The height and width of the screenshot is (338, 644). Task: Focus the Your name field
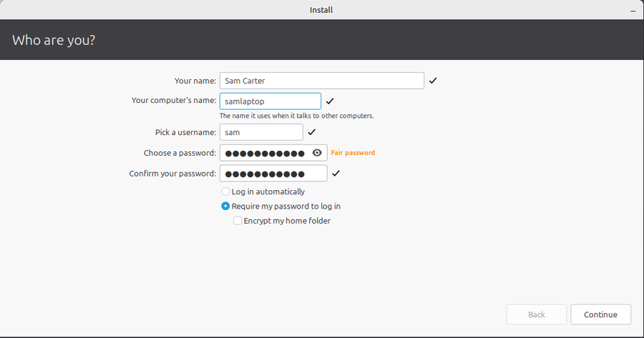(321, 81)
